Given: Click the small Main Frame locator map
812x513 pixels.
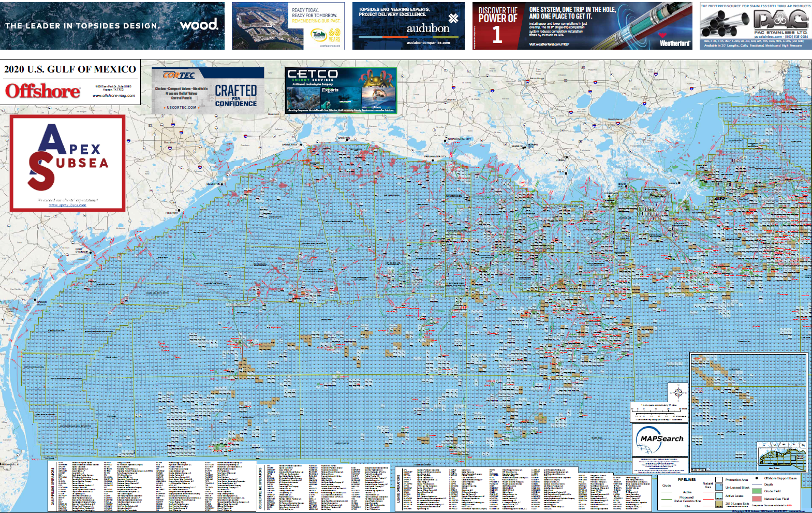Looking at the screenshot, I should pos(782,457).
